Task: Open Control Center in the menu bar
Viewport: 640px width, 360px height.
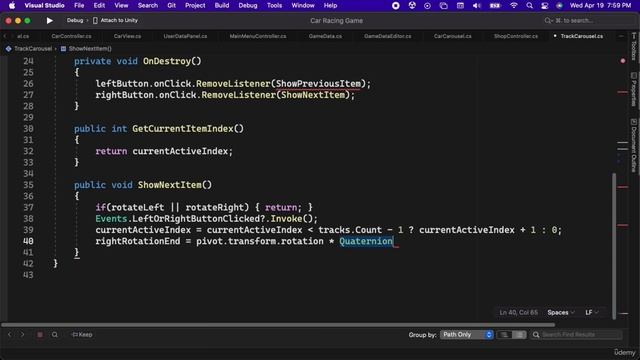Action: point(544,5)
